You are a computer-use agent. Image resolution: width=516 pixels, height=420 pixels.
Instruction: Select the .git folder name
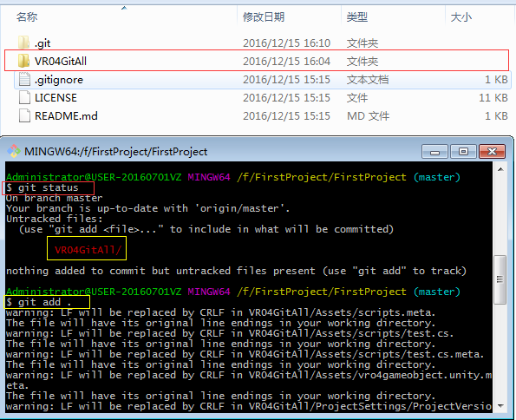[42, 43]
